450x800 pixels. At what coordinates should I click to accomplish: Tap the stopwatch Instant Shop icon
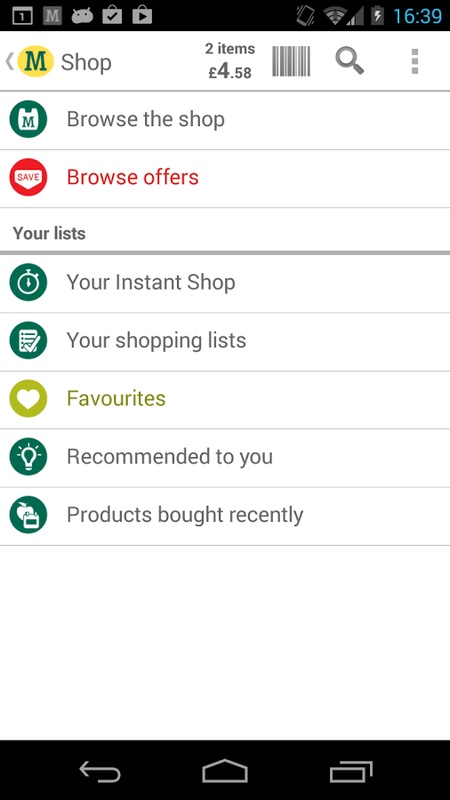[x=28, y=282]
